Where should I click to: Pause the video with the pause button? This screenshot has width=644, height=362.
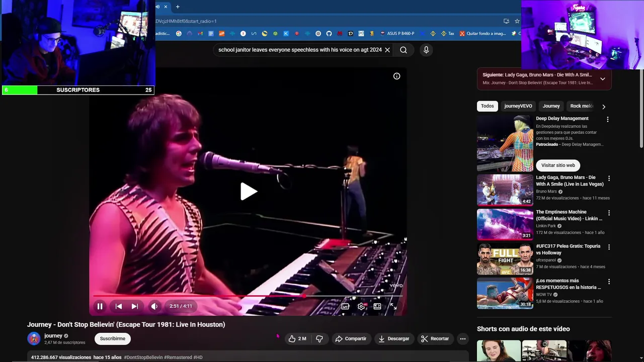(100, 306)
